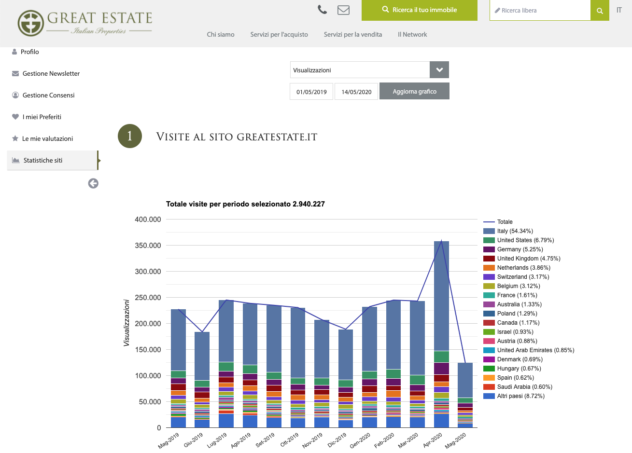The image size is (632, 453).
Task: Click the Mag-2019 first bar
Action: tap(178, 368)
